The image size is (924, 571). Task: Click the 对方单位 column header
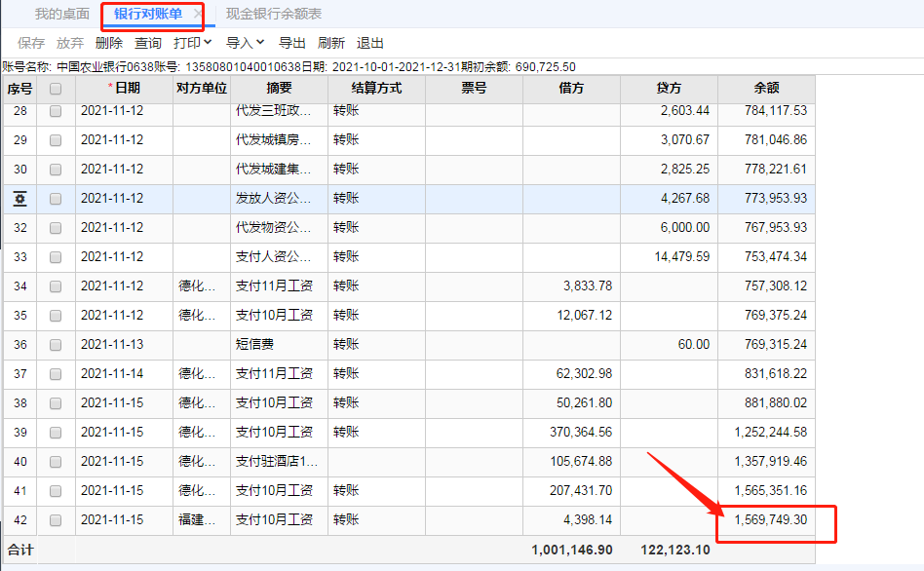coord(202,89)
